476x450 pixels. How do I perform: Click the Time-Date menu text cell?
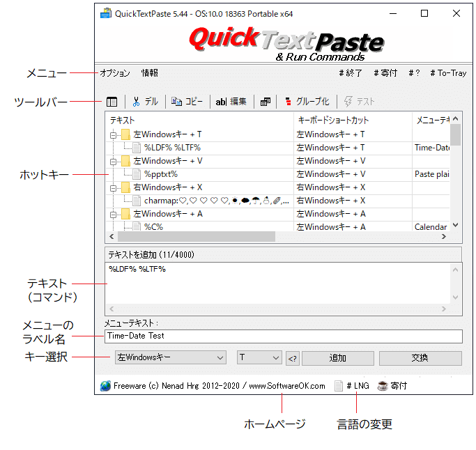coord(431,148)
